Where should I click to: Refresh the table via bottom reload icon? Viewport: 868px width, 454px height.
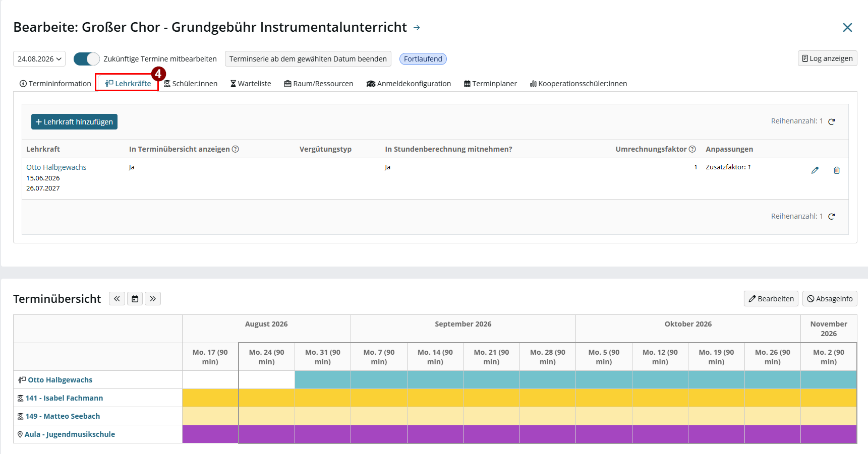[x=832, y=217]
